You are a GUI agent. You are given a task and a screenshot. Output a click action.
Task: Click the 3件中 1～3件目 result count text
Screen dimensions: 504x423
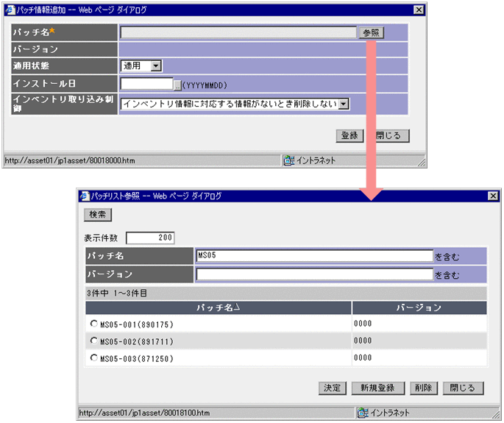pyautogui.click(x=117, y=293)
